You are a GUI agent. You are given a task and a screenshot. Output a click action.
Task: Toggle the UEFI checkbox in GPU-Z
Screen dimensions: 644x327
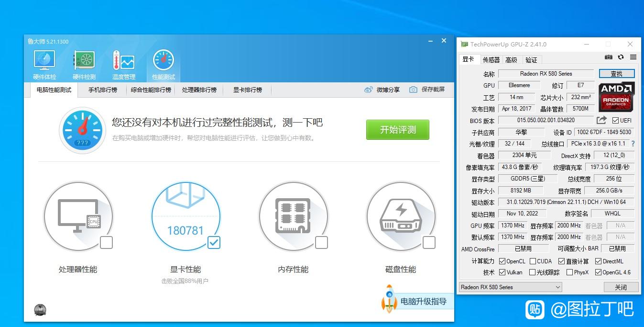615,120
